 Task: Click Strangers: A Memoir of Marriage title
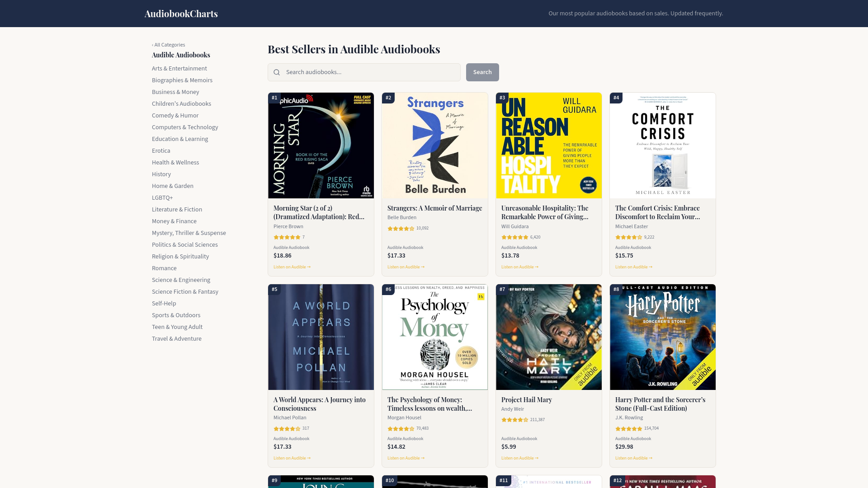(435, 208)
